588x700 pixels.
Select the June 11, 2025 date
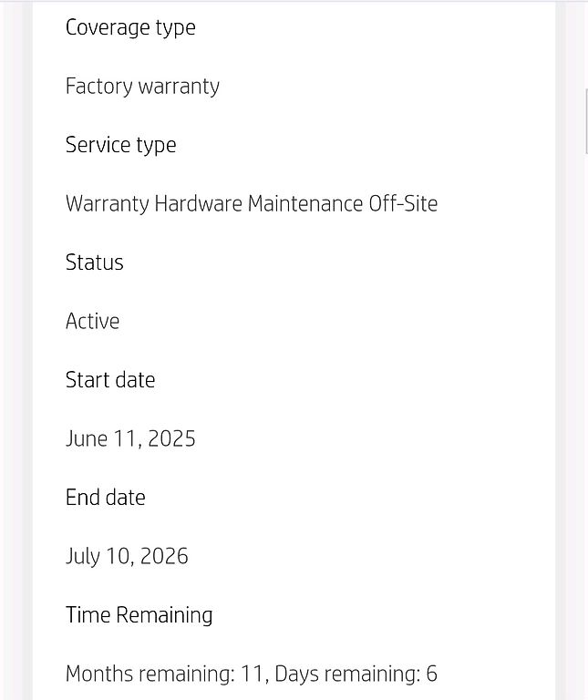coord(130,438)
